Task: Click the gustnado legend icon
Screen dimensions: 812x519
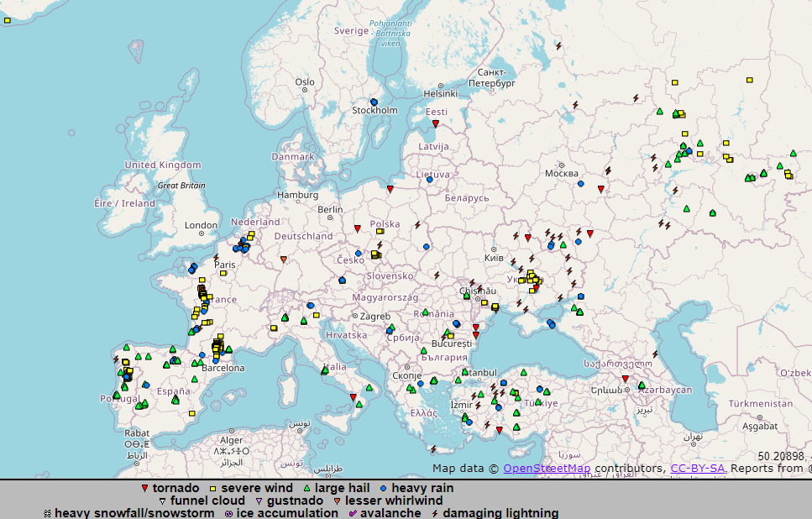Action: tap(259, 501)
